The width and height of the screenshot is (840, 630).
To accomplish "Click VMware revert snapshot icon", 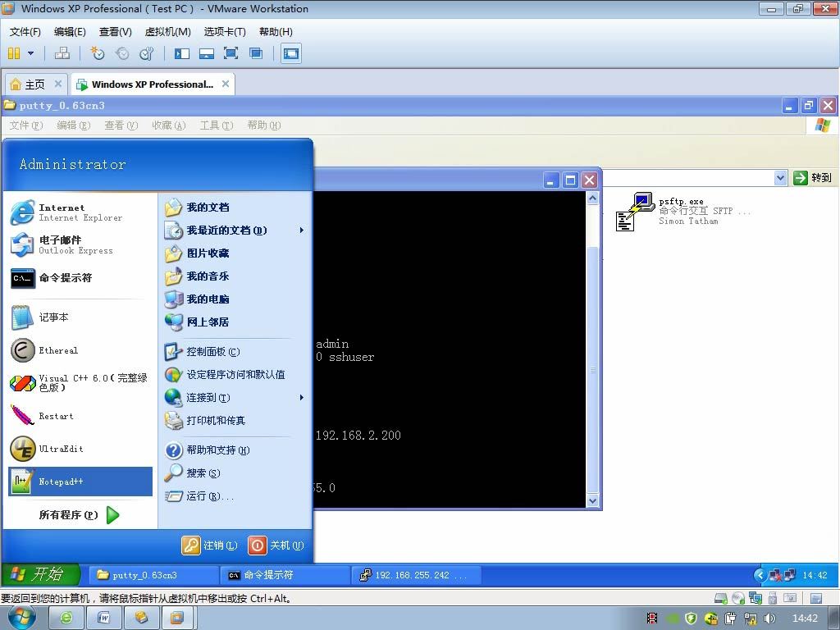I will 123,53.
